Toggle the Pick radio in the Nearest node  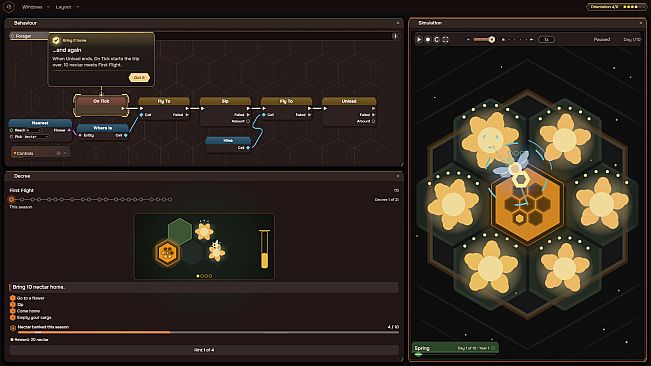coord(12,137)
